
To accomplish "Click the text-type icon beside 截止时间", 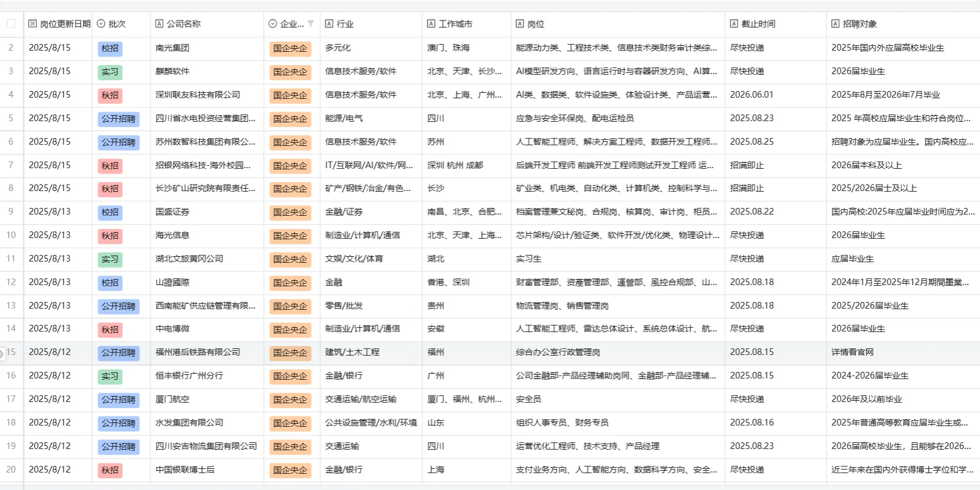I will (x=734, y=24).
